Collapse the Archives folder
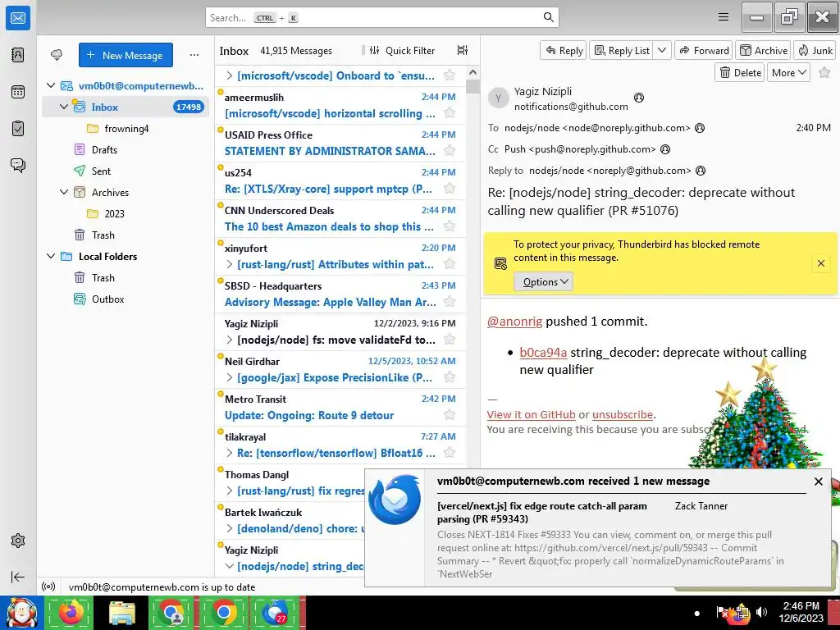 pos(64,192)
